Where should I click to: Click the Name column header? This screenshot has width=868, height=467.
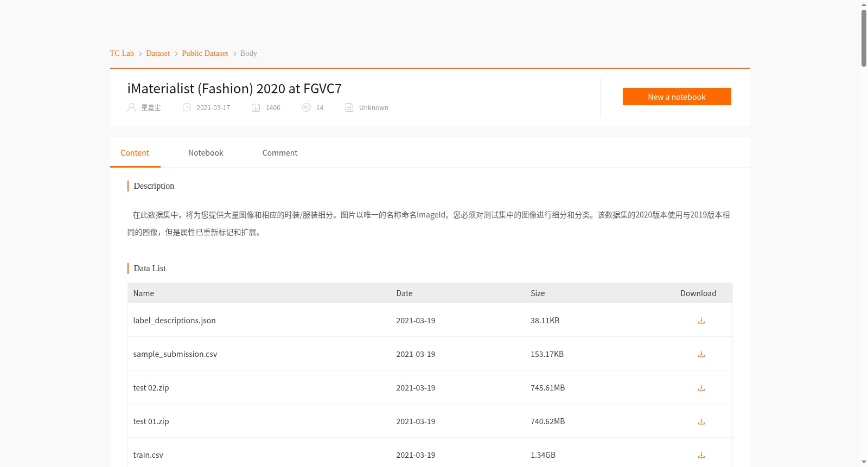click(144, 293)
